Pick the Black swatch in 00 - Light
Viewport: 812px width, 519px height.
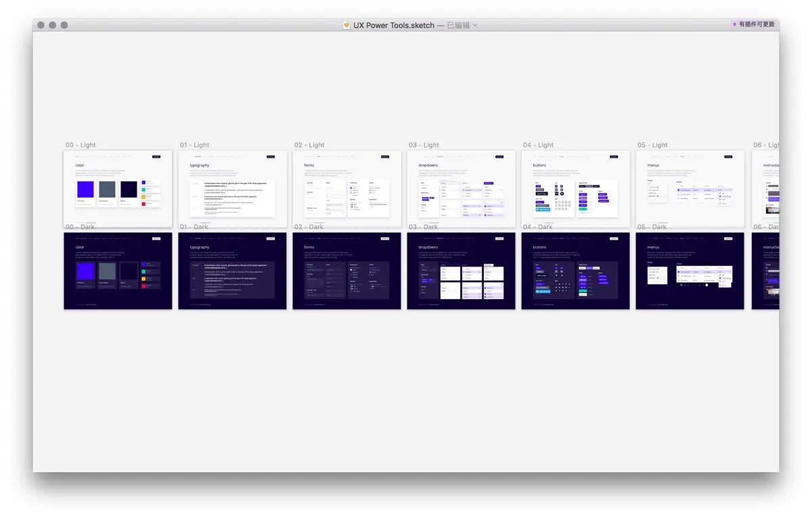129,189
